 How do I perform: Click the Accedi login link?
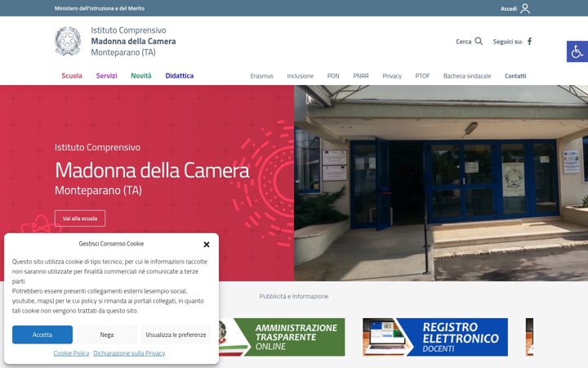pyautogui.click(x=509, y=9)
